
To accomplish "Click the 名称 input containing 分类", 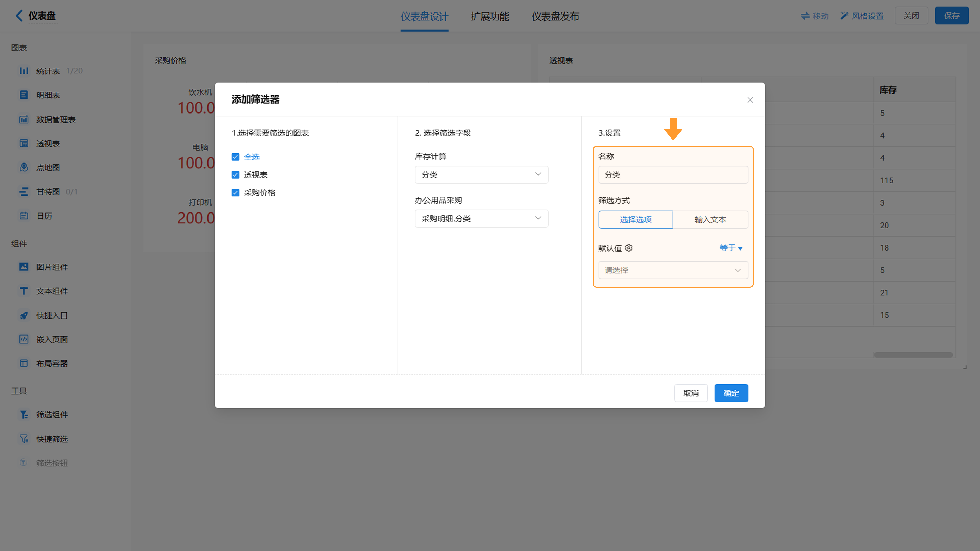I will (673, 174).
